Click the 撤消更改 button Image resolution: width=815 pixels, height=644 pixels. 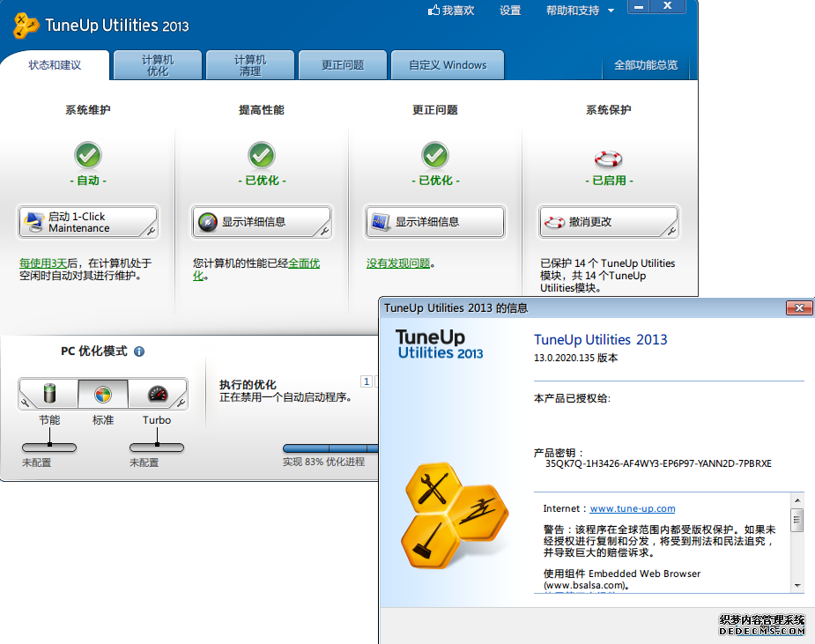(x=608, y=222)
